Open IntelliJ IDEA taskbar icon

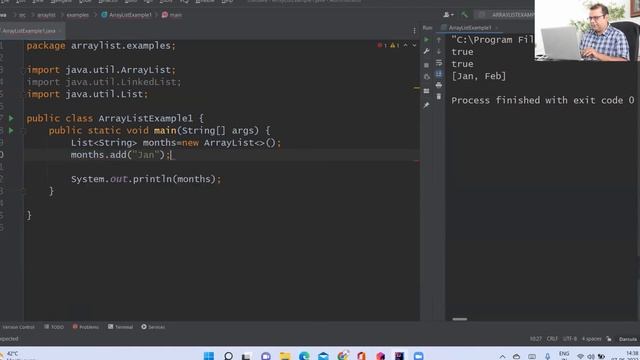(399, 356)
